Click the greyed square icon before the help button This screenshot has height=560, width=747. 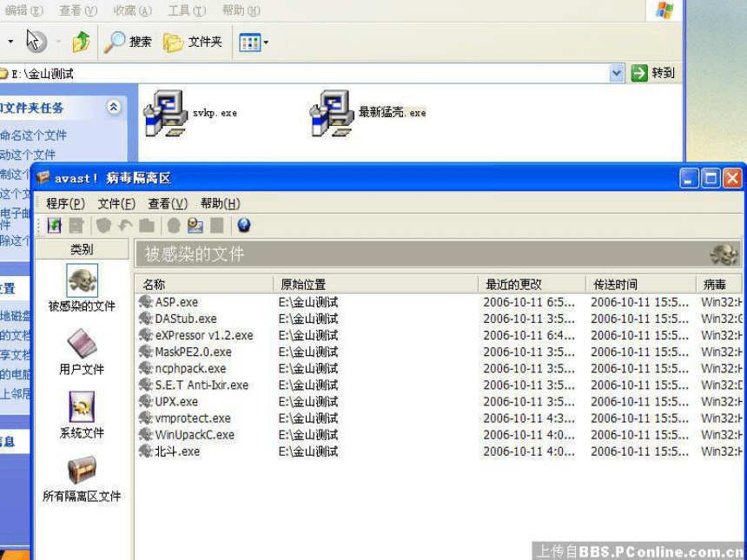pyautogui.click(x=217, y=225)
